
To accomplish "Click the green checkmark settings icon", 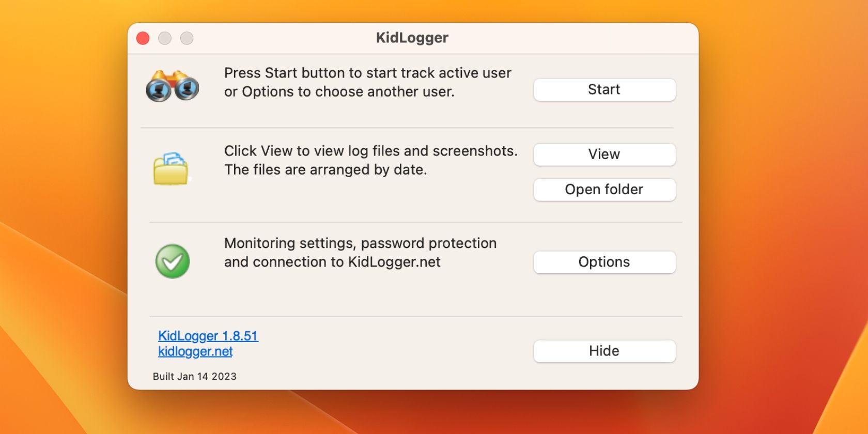I will 173,261.
